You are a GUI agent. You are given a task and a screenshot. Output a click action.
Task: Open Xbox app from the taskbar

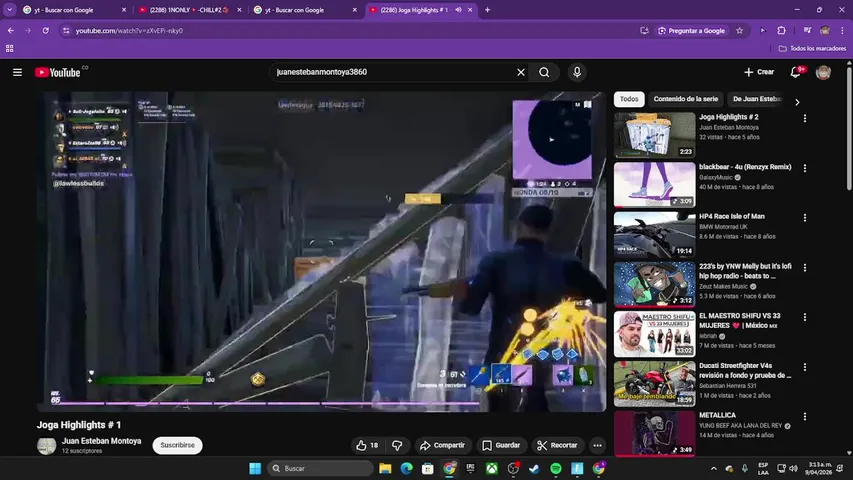tap(492, 469)
